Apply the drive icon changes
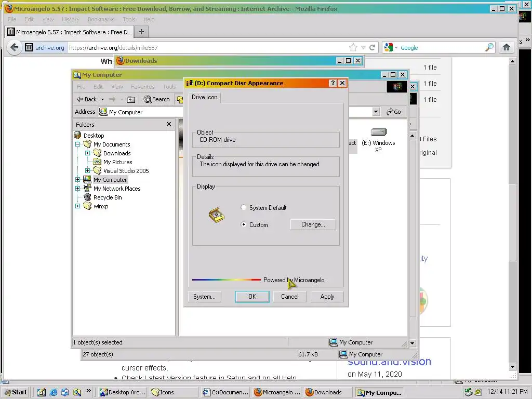532x399 pixels. 327,297
